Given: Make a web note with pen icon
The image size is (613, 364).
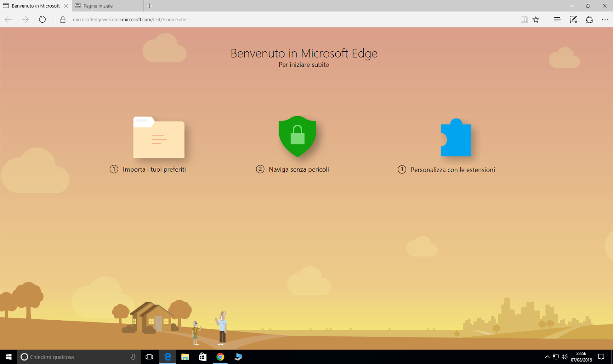Looking at the screenshot, I should click(x=573, y=19).
